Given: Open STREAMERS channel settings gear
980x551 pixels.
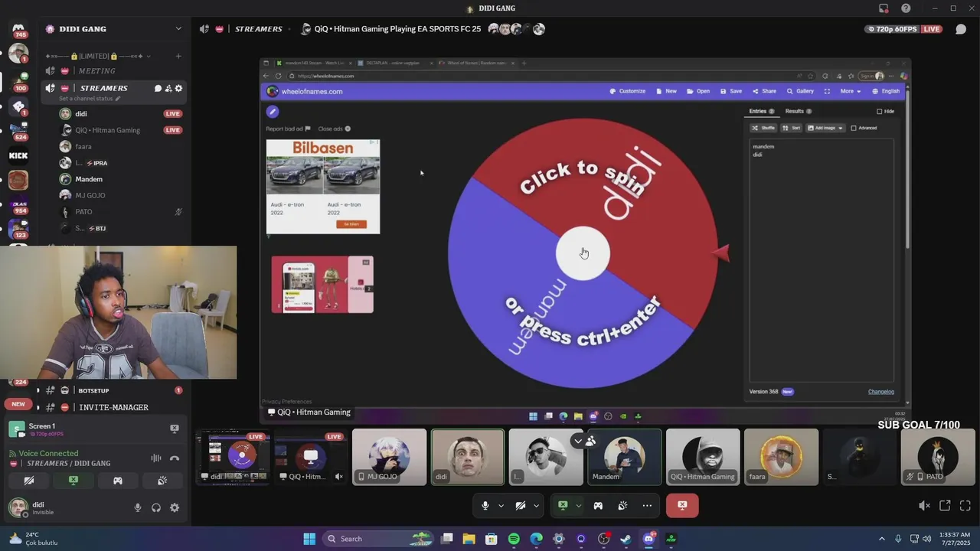Looking at the screenshot, I should click(x=179, y=88).
